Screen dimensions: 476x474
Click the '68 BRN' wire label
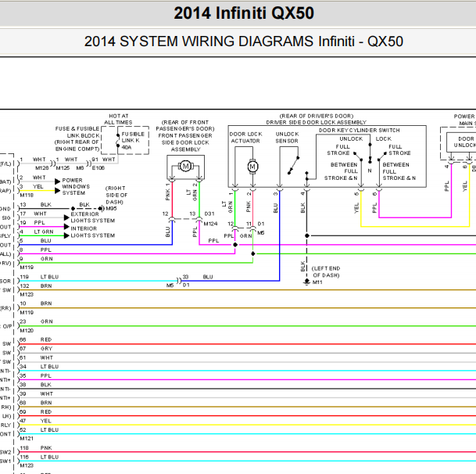point(36,403)
